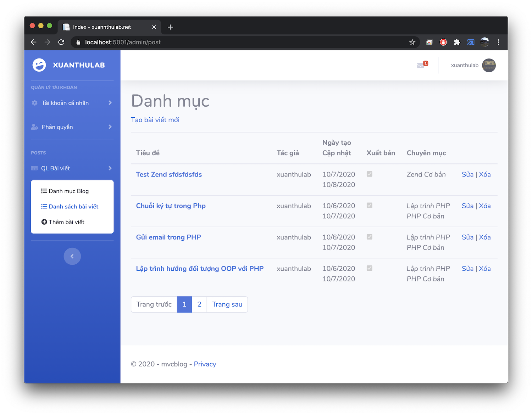
Task: Collapse the QL Bài viết menu chevron
Action: pyautogui.click(x=110, y=168)
